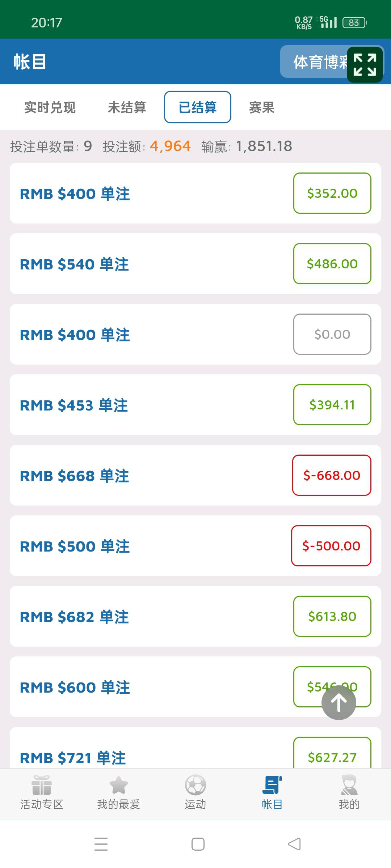Select the 已结算 tab

(x=198, y=107)
